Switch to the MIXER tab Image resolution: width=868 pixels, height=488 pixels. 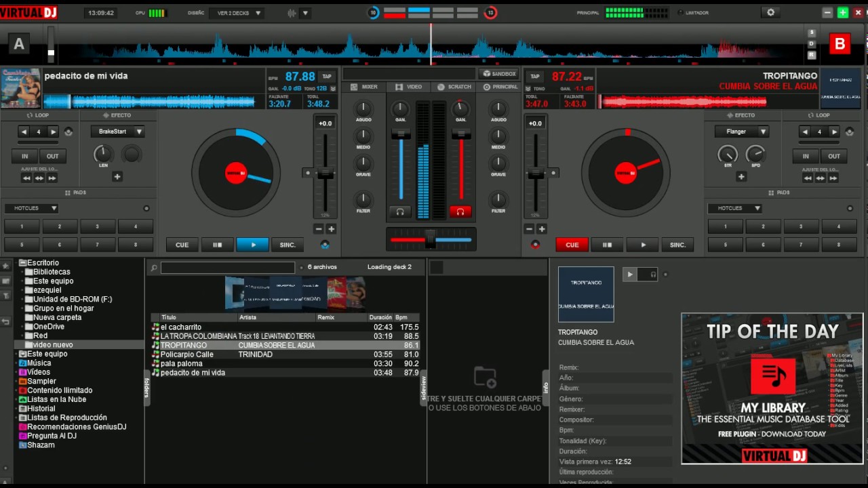pos(364,87)
